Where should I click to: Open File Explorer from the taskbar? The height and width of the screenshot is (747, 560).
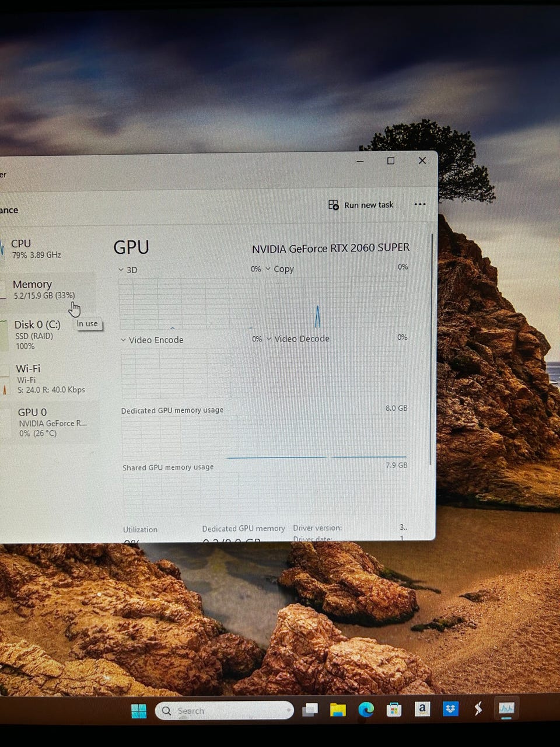(338, 710)
